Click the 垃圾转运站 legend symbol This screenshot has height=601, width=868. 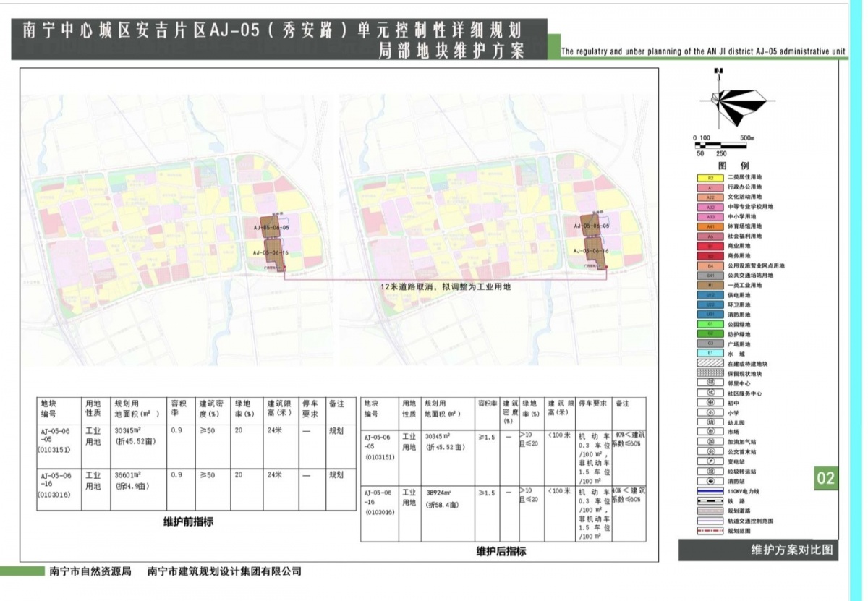712,471
